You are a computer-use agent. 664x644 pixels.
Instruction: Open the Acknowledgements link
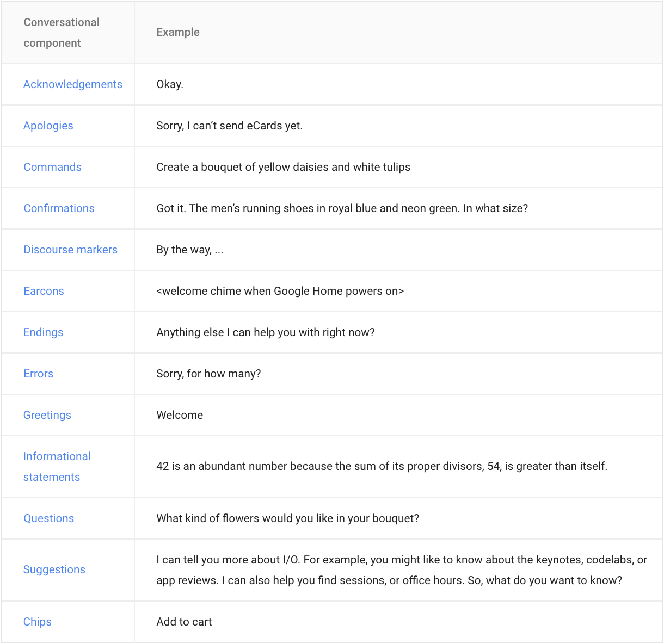pos(72,84)
